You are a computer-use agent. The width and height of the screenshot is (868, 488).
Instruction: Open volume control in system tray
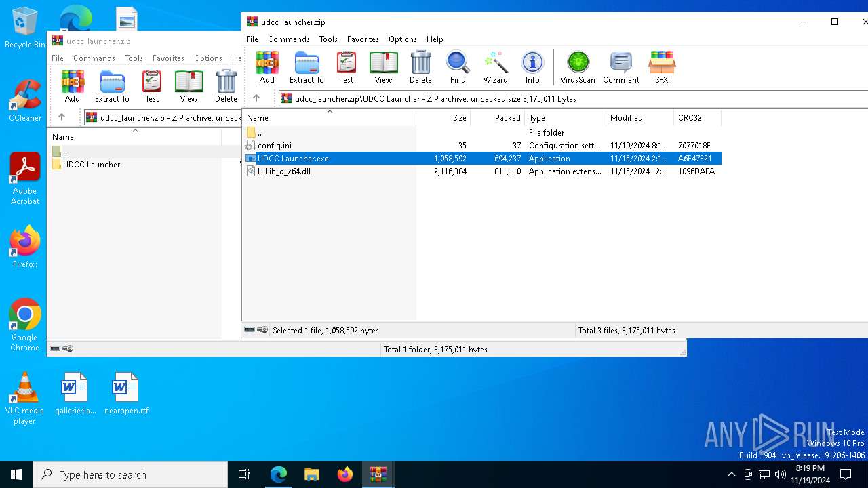(x=780, y=474)
